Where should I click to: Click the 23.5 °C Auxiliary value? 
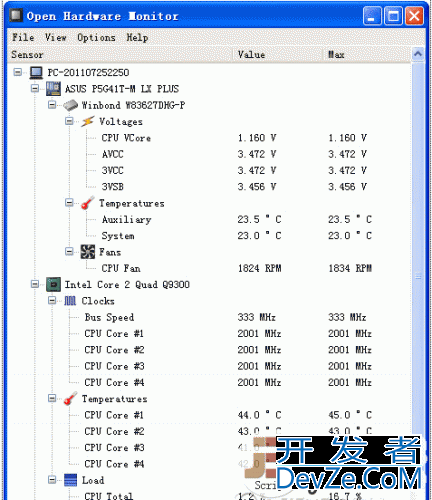(259, 219)
